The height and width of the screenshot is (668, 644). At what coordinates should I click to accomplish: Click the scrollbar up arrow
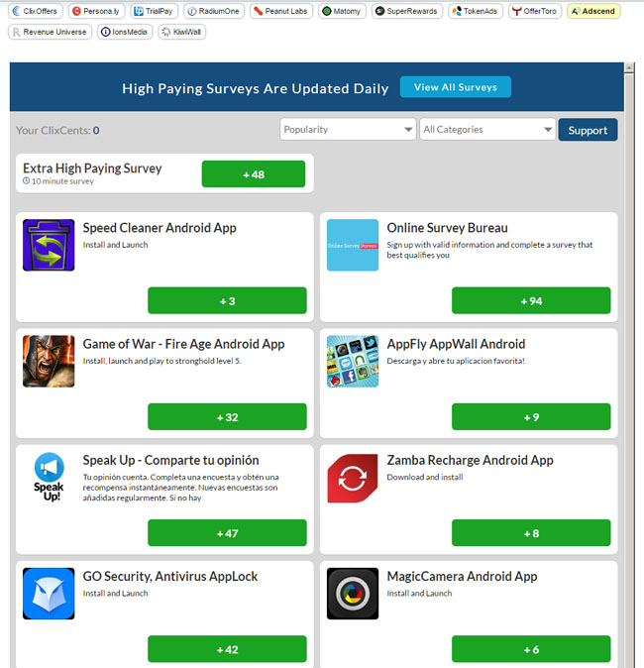click(x=629, y=66)
